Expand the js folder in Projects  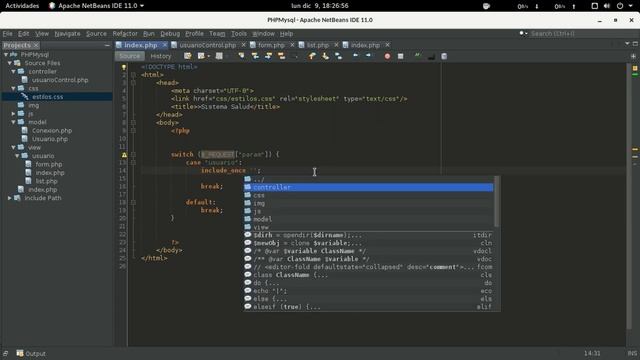coord(13,113)
